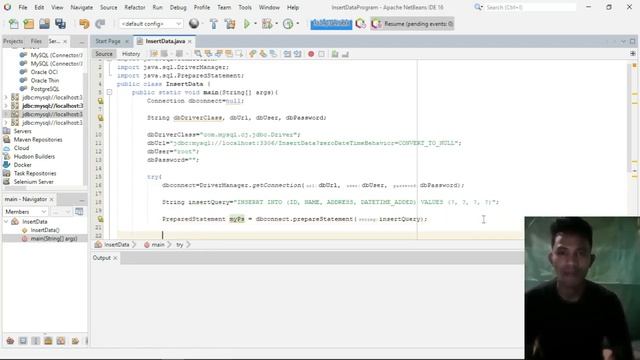This screenshot has width=640, height=360.
Task: Run the project with green play icon
Action: 247,24
